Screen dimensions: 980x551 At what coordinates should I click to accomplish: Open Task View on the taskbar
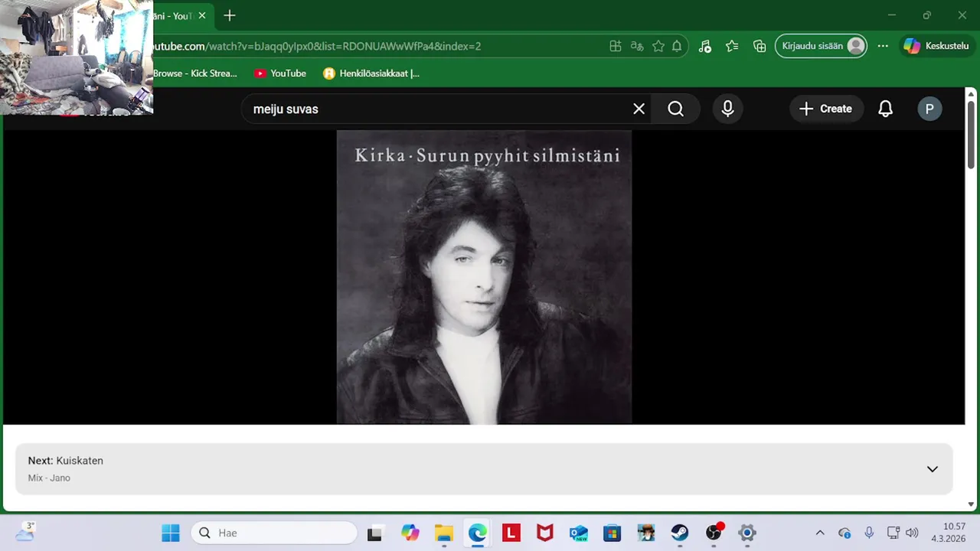(x=374, y=533)
